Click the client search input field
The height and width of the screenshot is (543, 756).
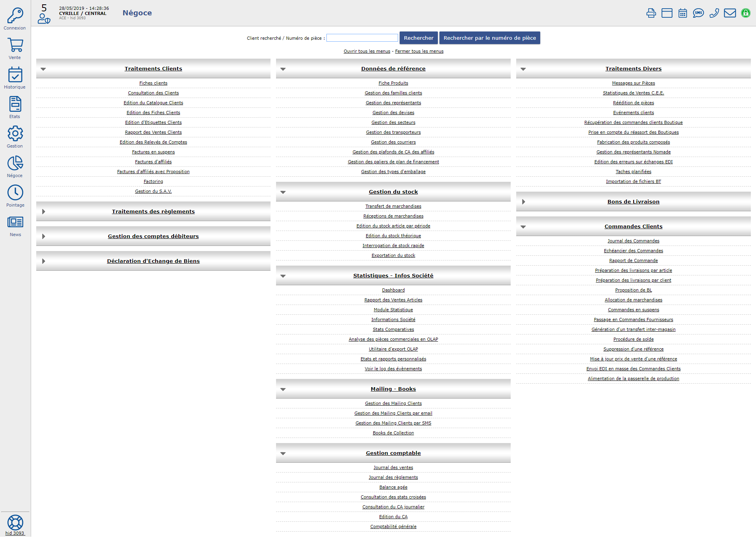362,37
